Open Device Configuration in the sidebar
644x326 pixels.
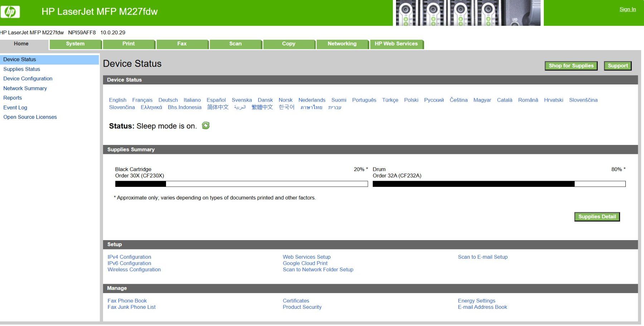point(28,79)
